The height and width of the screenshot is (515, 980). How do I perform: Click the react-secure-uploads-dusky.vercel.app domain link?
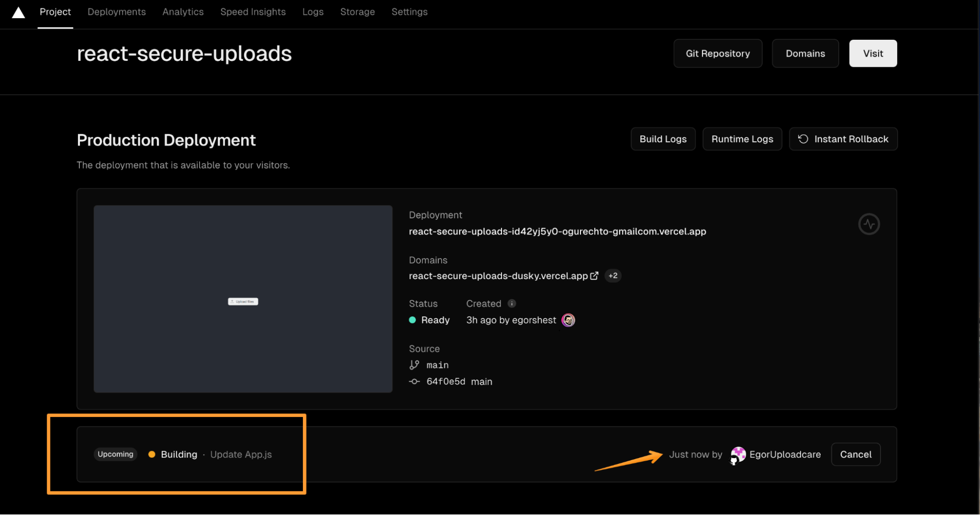[498, 276]
